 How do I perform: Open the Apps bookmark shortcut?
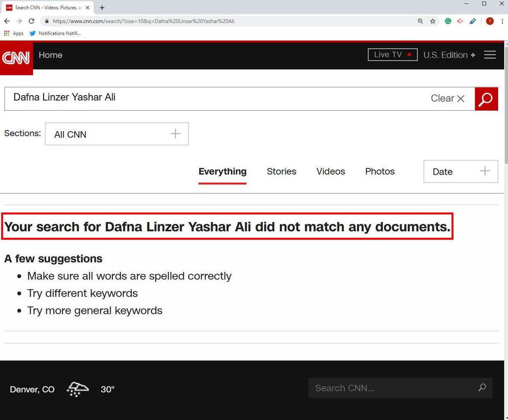click(x=14, y=33)
